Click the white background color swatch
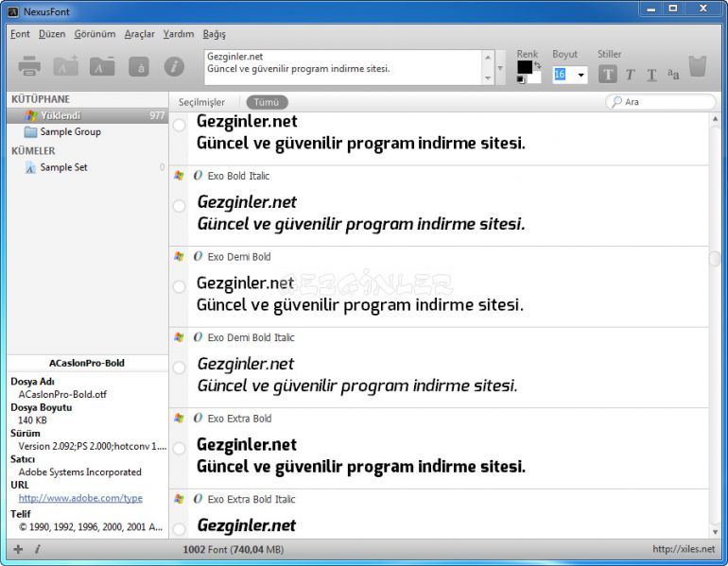Screen dimensions: 728x566 [x=536, y=77]
